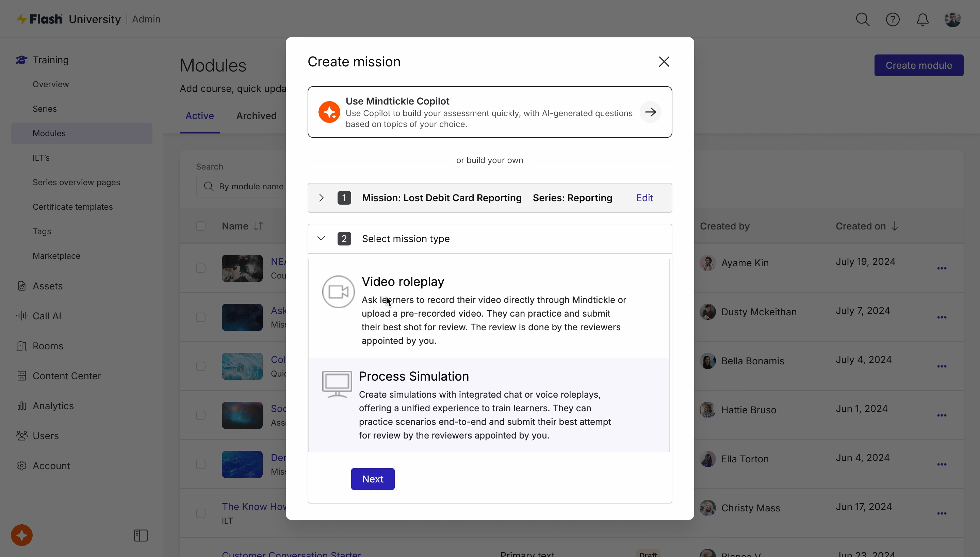Open the notifications bell

(x=922, y=19)
